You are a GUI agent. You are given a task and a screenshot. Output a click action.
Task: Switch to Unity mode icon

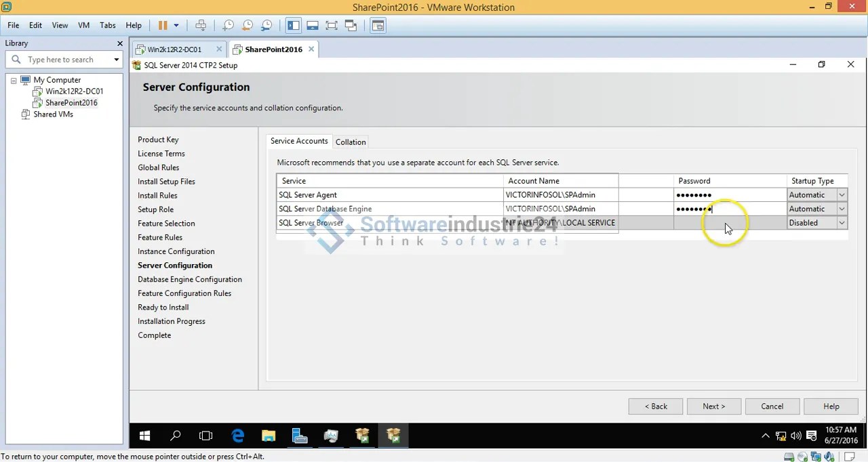(351, 26)
